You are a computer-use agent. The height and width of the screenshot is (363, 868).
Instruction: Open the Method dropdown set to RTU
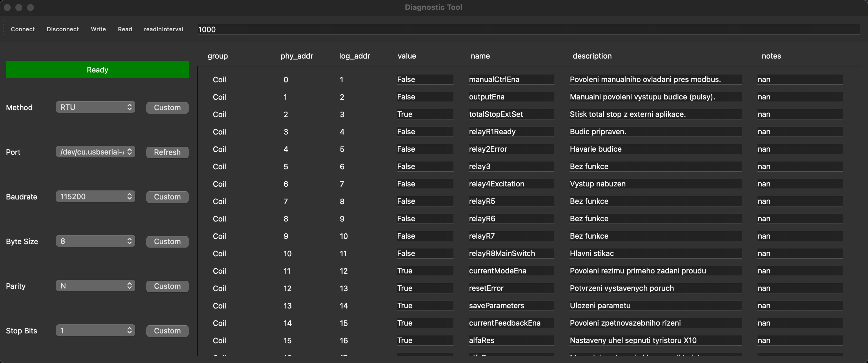(x=95, y=107)
